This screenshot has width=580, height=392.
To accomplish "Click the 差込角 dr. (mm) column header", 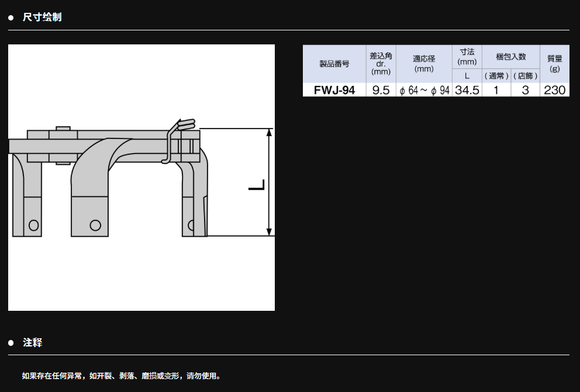I will pos(381,64).
